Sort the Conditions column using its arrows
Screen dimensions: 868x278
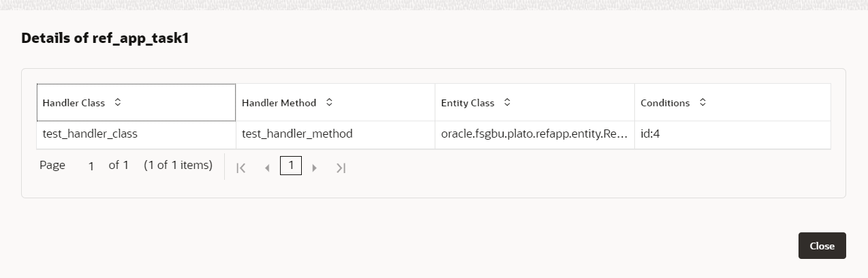(702, 102)
